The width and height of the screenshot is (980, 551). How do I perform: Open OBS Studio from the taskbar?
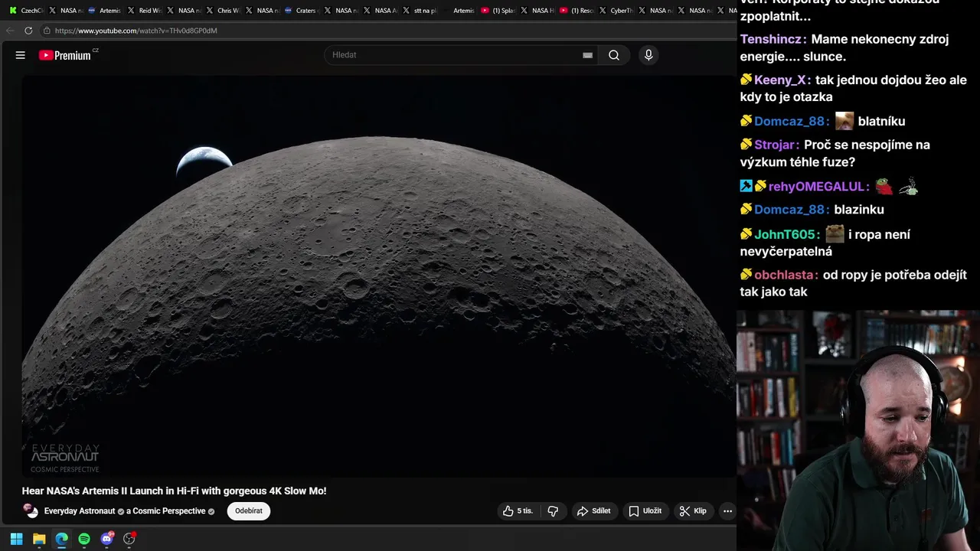129,539
